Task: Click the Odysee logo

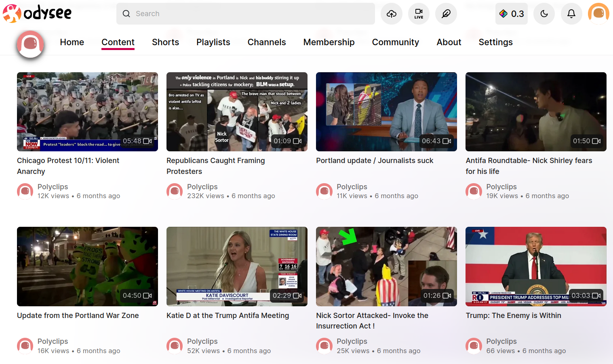Action: click(37, 13)
